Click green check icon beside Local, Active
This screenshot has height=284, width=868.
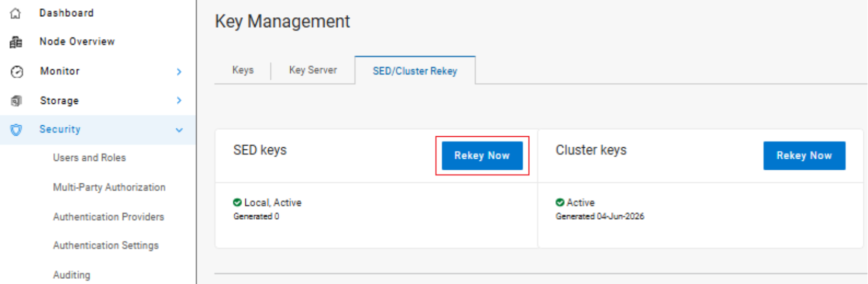click(x=237, y=203)
